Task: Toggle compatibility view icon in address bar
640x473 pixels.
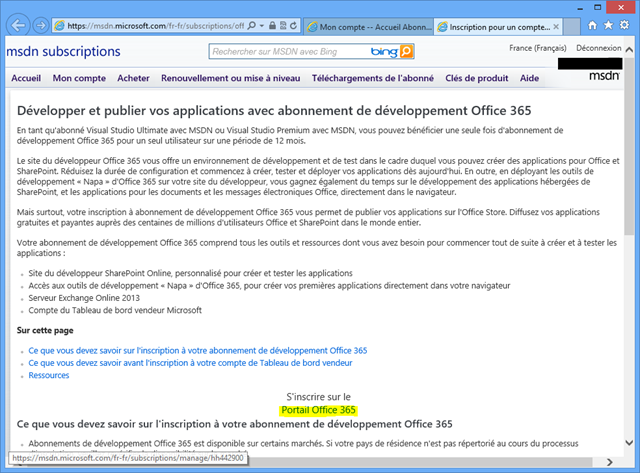Action: click(x=283, y=26)
